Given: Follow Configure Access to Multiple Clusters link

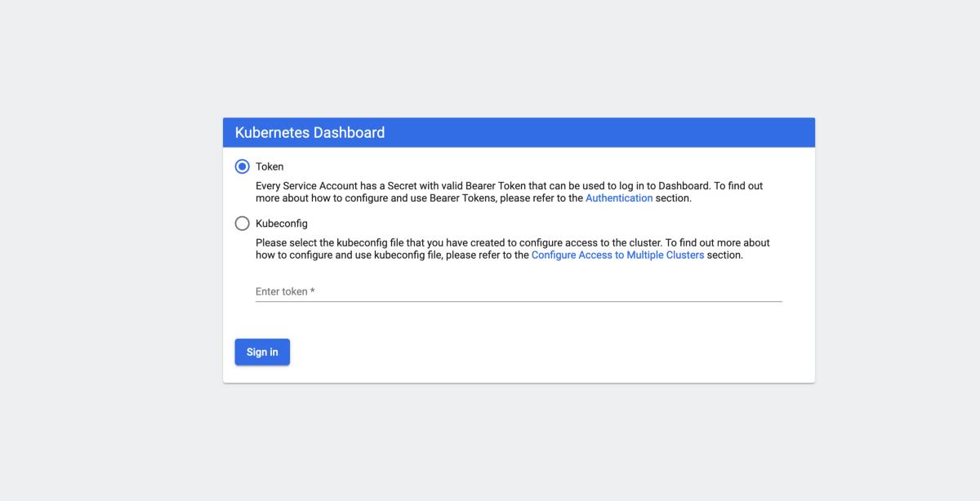Looking at the screenshot, I should [x=617, y=255].
